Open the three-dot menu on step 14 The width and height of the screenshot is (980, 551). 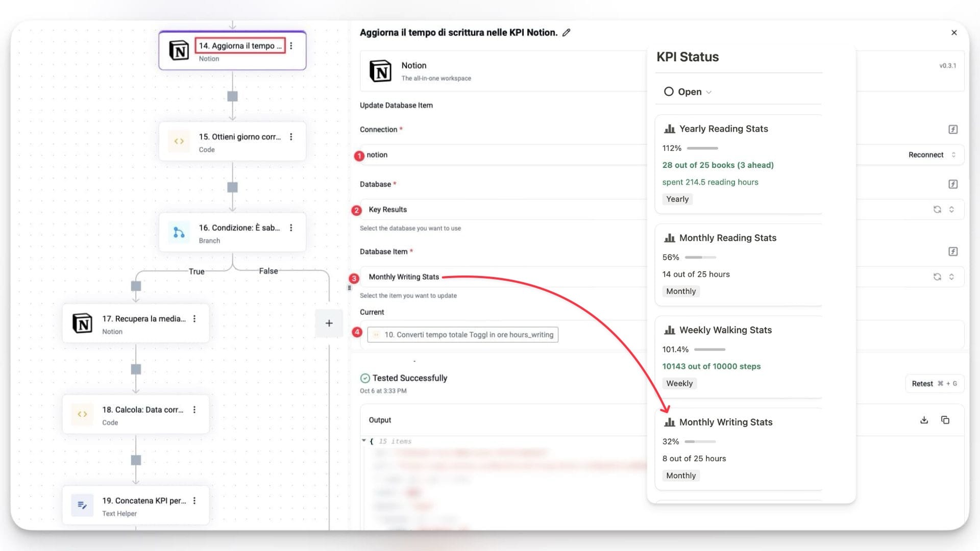coord(291,46)
